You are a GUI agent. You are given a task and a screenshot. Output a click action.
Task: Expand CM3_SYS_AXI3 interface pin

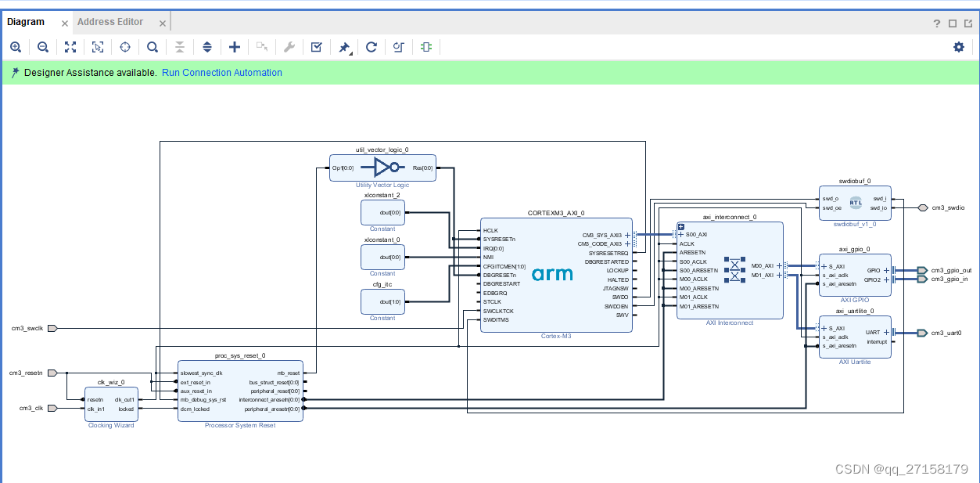coord(627,235)
